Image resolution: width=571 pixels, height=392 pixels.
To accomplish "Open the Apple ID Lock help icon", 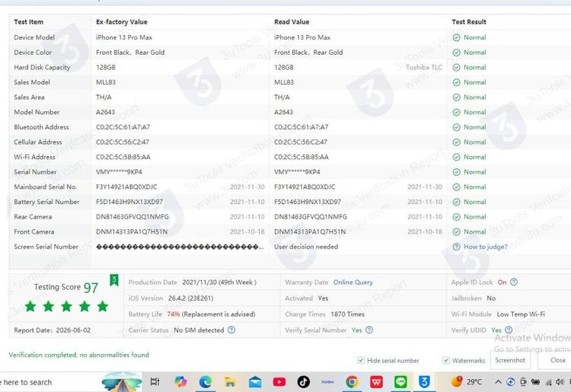I will (x=513, y=282).
